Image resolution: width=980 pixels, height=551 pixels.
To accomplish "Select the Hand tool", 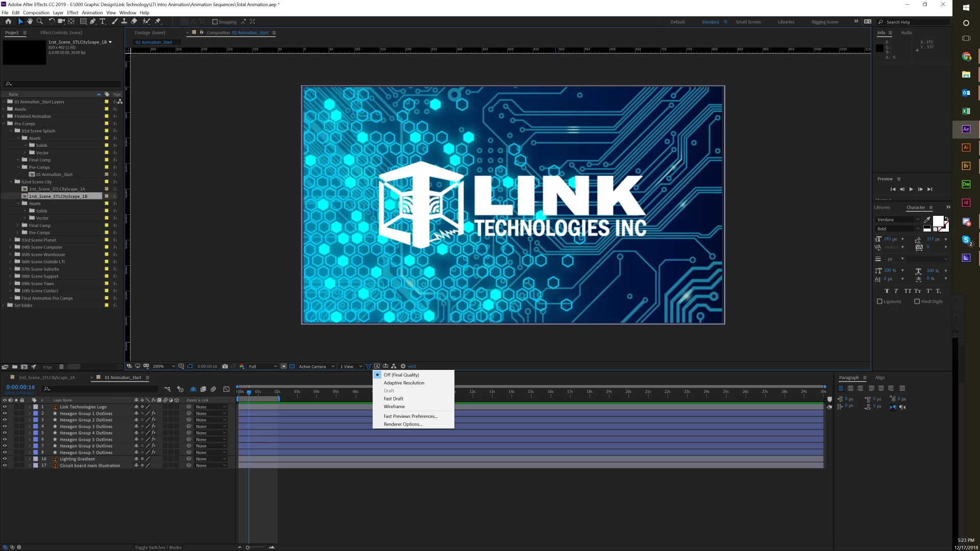I will click(x=30, y=21).
